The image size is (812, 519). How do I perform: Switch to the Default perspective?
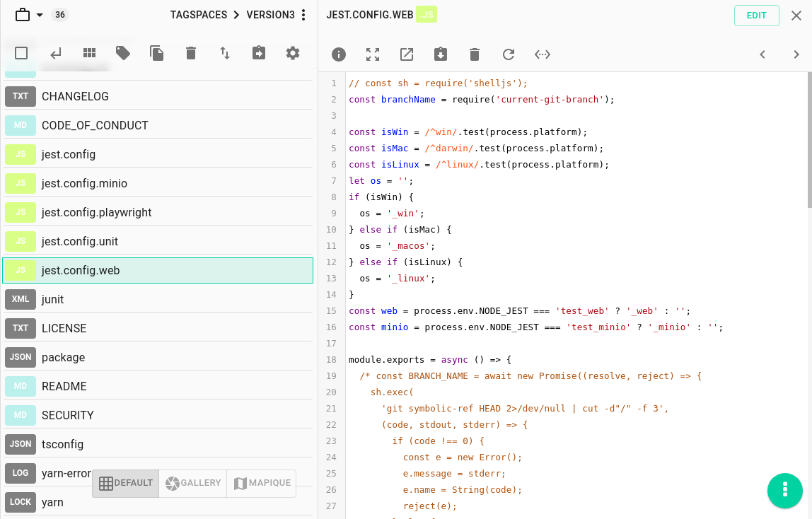tap(126, 483)
